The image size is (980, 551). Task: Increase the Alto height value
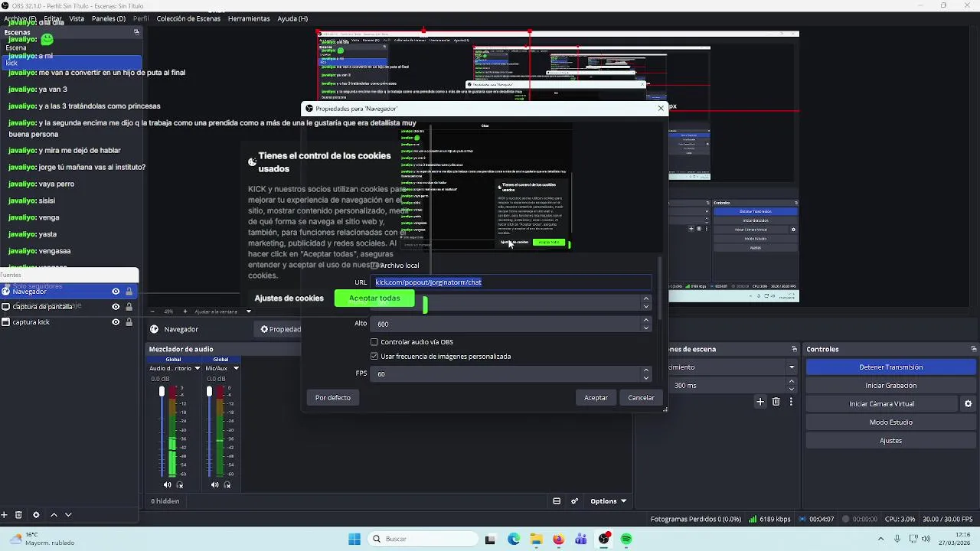tap(646, 320)
